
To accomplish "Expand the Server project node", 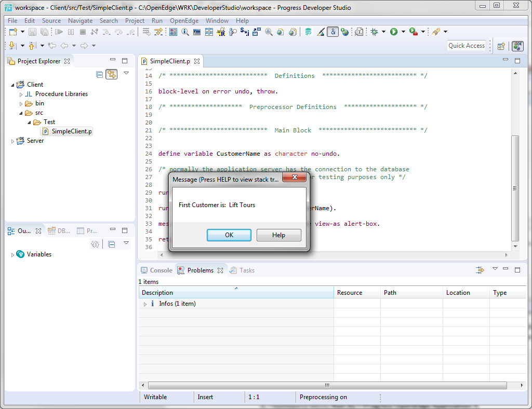I will coord(12,141).
